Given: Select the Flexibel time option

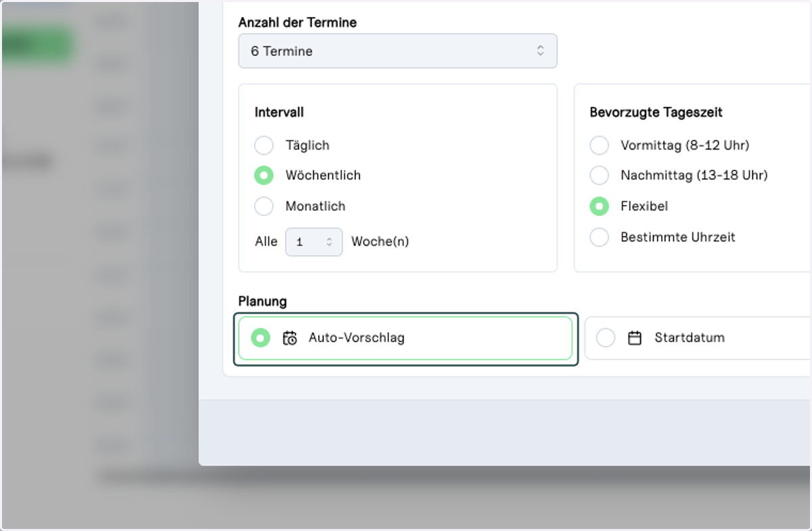Looking at the screenshot, I should pos(599,206).
